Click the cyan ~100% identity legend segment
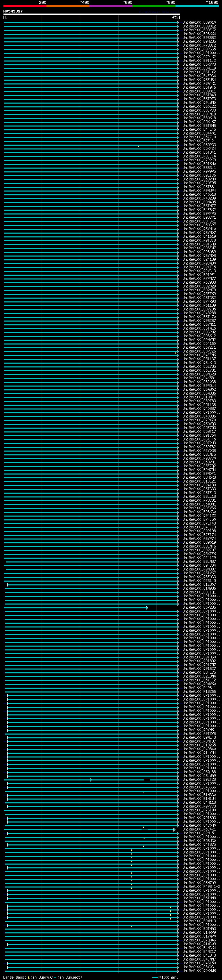Viewport: 222px width, 980px height. 197,6
